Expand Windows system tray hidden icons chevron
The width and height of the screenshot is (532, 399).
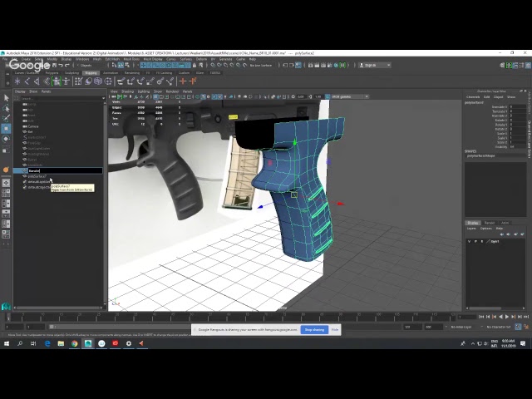point(472,343)
